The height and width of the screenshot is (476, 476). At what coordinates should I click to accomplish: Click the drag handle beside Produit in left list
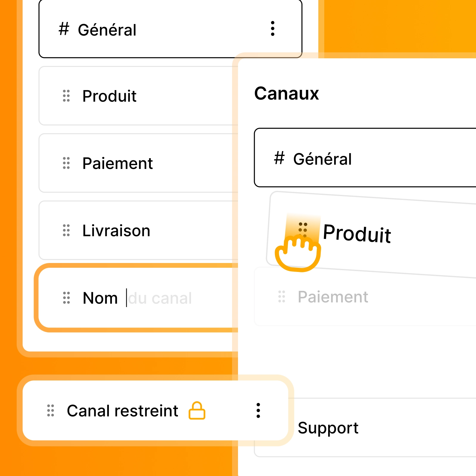(66, 96)
